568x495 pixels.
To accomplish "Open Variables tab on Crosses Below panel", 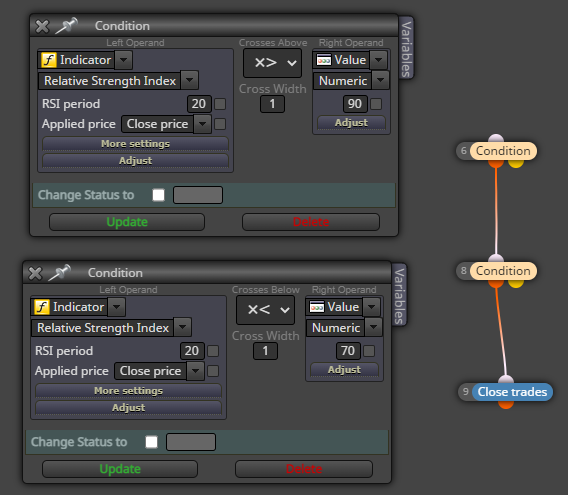I will (x=400, y=295).
